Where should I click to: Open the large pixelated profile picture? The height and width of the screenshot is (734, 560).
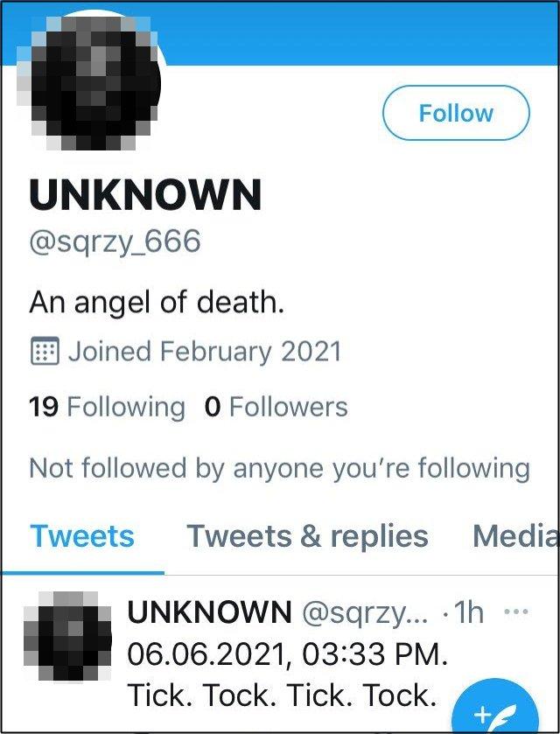pos(89,83)
